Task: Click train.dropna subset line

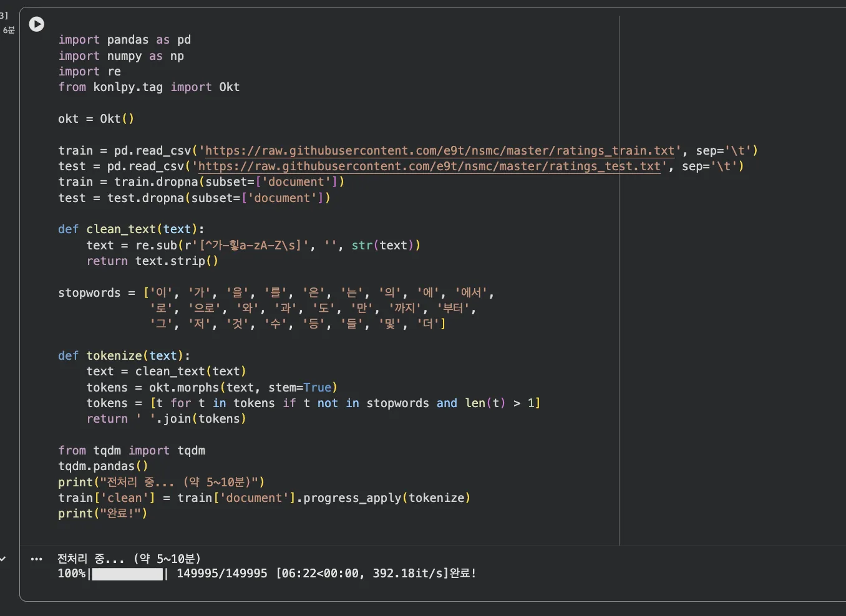Action: (x=201, y=182)
